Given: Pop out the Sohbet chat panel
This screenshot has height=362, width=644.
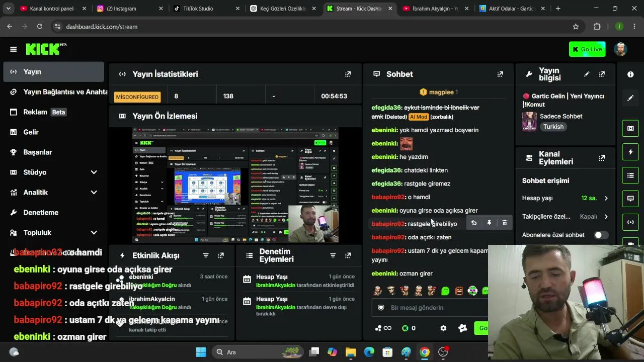Looking at the screenshot, I should [x=500, y=74].
